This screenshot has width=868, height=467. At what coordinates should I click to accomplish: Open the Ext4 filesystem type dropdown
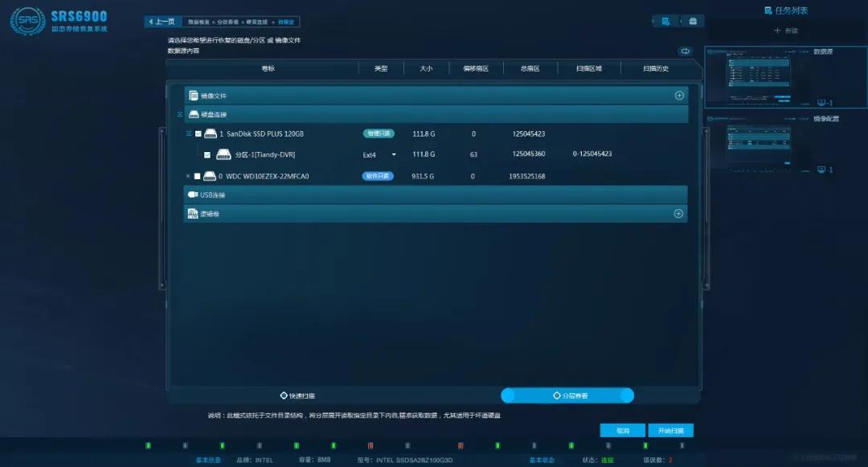[x=394, y=155]
